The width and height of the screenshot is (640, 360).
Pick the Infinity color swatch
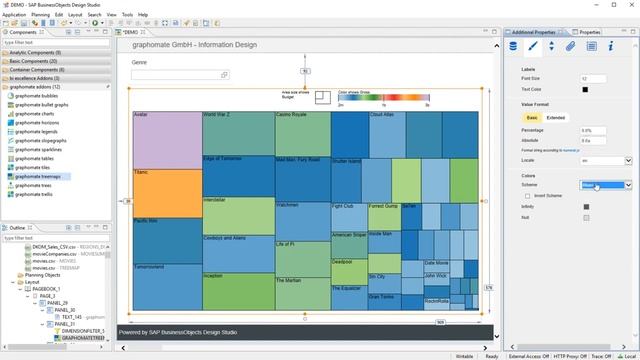point(586,207)
